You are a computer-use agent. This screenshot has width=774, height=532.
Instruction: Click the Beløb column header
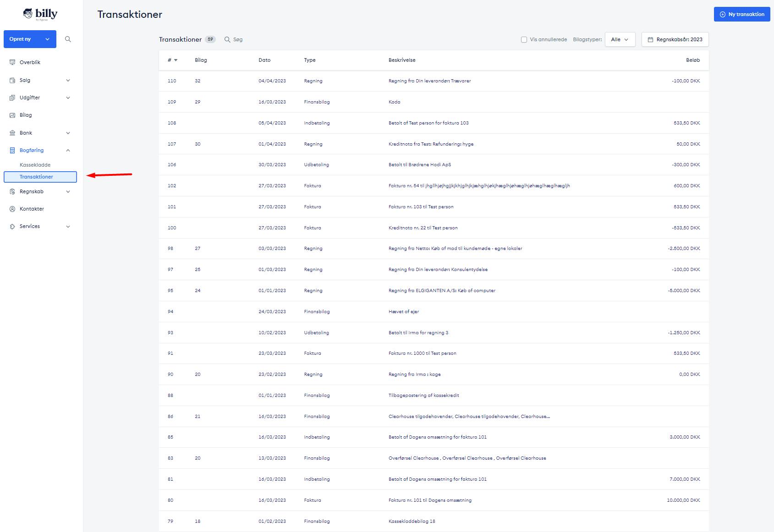(693, 60)
